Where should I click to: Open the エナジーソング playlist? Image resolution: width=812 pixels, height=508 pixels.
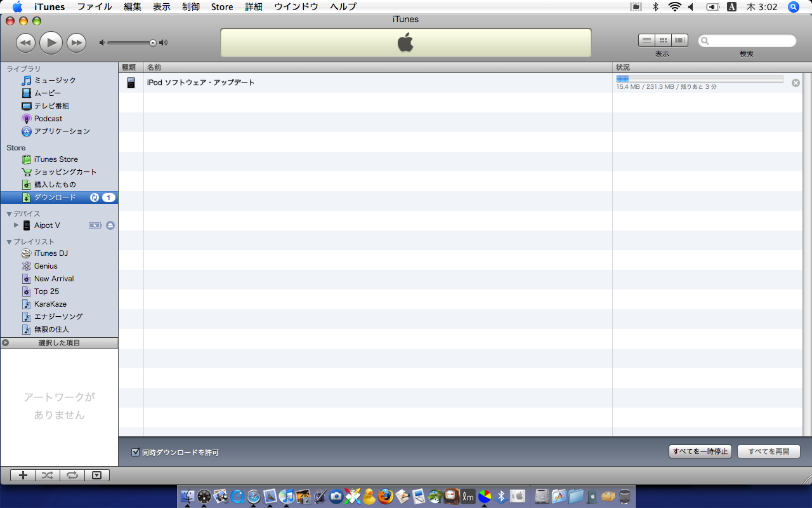coord(59,317)
